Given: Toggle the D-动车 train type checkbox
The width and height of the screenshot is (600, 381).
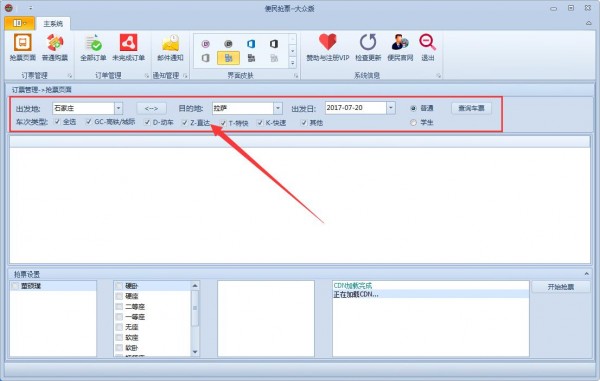Looking at the screenshot, I should pyautogui.click(x=147, y=122).
